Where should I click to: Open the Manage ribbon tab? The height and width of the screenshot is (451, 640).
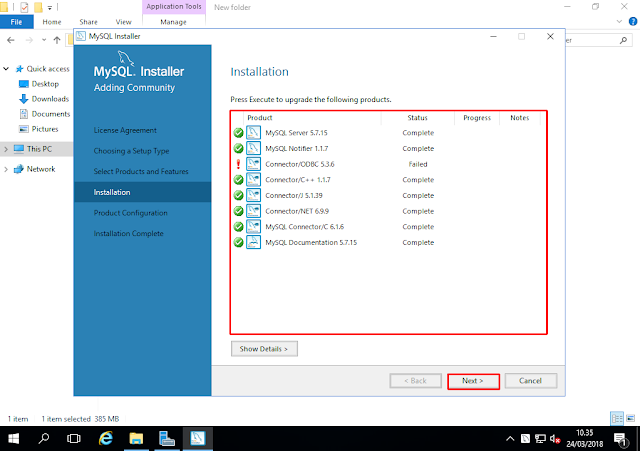(x=173, y=22)
